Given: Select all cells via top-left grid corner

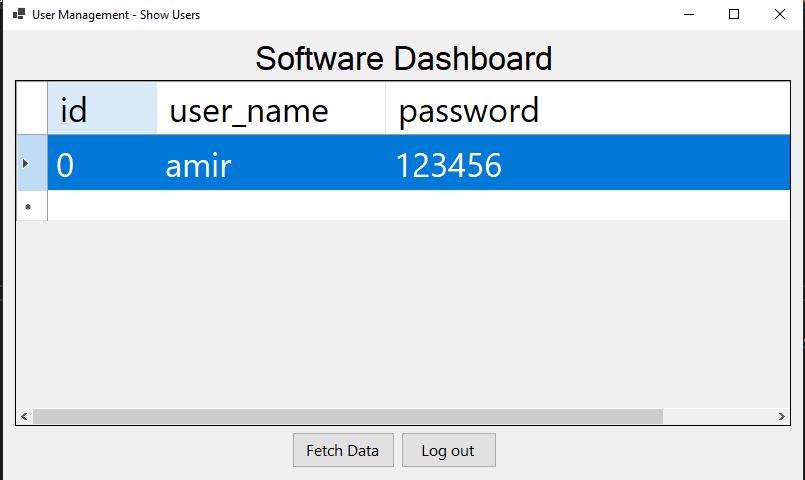Looking at the screenshot, I should tap(32, 109).
